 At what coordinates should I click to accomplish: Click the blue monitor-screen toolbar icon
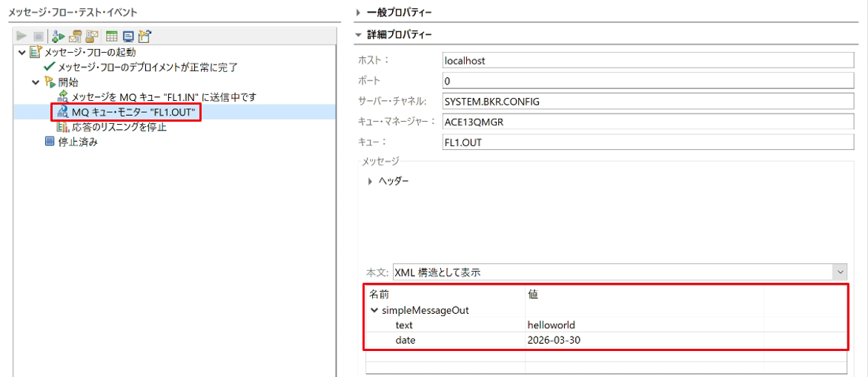pos(128,36)
